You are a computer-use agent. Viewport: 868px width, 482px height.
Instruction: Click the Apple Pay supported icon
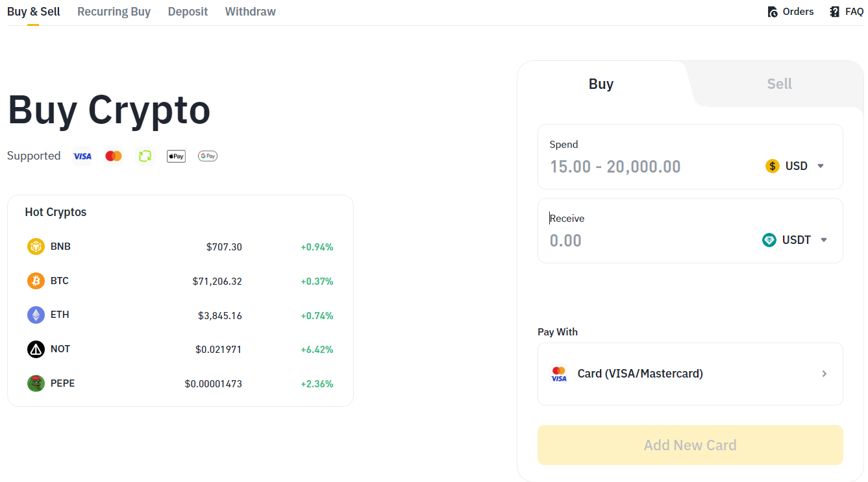(x=176, y=156)
